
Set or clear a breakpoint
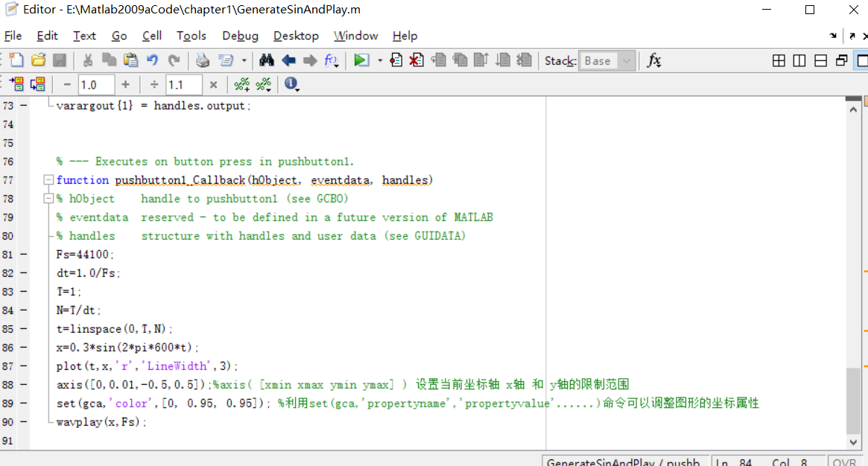click(396, 60)
